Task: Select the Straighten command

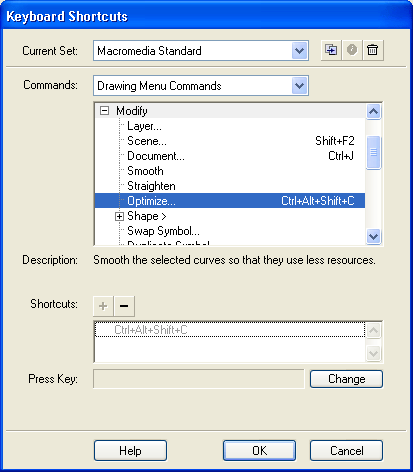Action: [151, 186]
